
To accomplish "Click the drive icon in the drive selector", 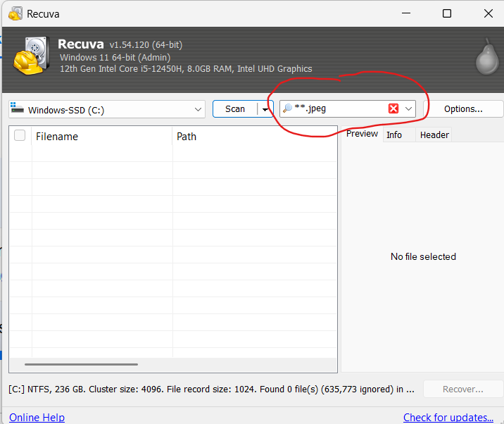I will [x=17, y=108].
